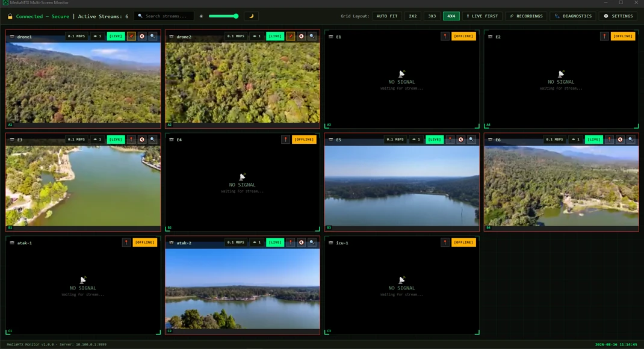Screen dimensions: 644x349
Task: Pin the E1 offline tile
Action: (x=445, y=36)
